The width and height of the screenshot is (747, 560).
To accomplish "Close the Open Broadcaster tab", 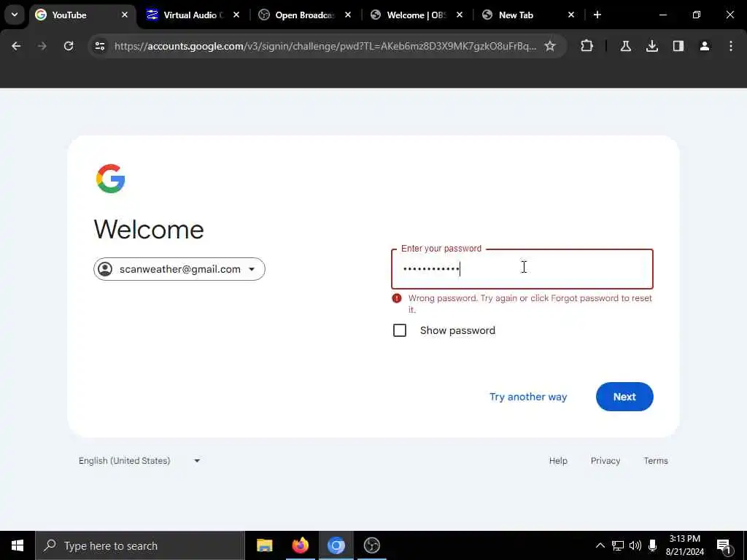I will tap(348, 15).
